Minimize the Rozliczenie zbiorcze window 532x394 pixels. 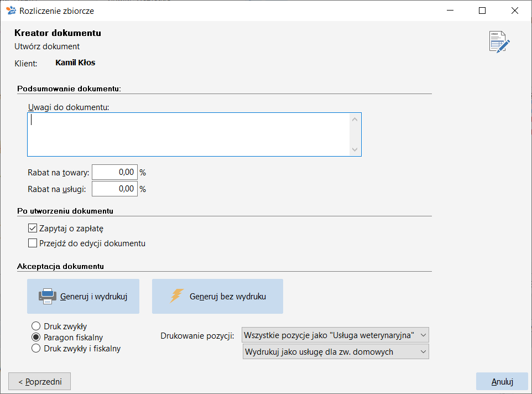pyautogui.click(x=450, y=11)
